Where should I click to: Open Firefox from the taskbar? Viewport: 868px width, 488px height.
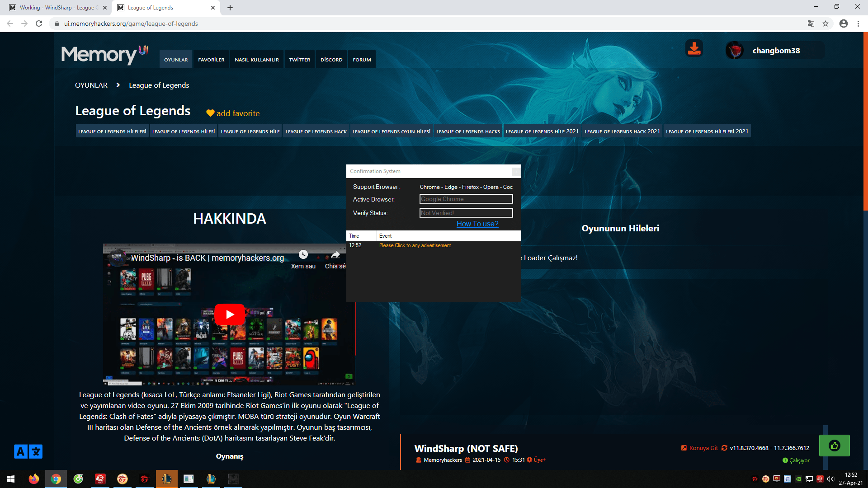pyautogui.click(x=34, y=479)
